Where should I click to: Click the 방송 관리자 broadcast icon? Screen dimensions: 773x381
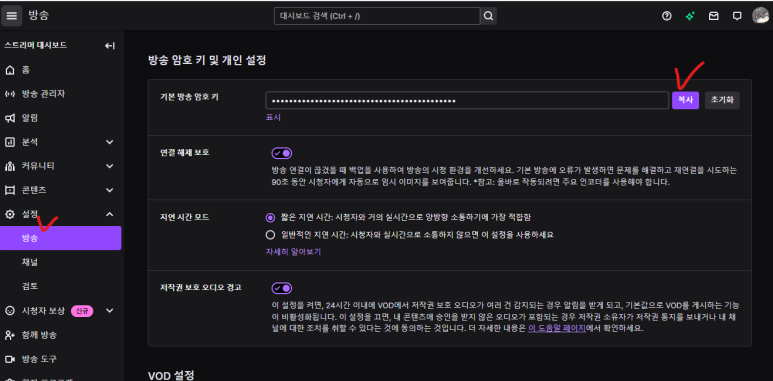(x=9, y=94)
